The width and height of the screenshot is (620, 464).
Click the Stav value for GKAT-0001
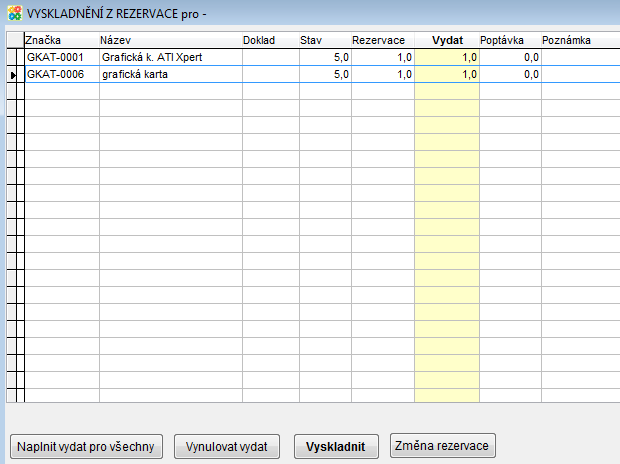(325, 57)
